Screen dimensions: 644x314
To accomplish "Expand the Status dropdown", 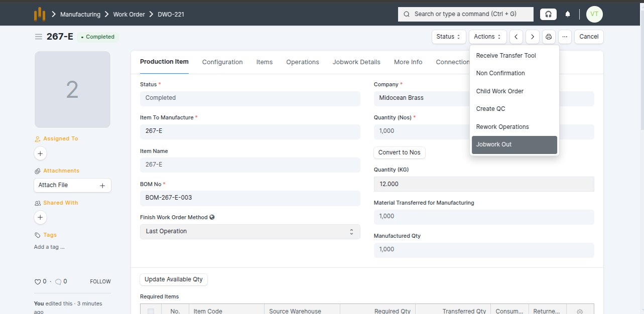I will (x=448, y=37).
